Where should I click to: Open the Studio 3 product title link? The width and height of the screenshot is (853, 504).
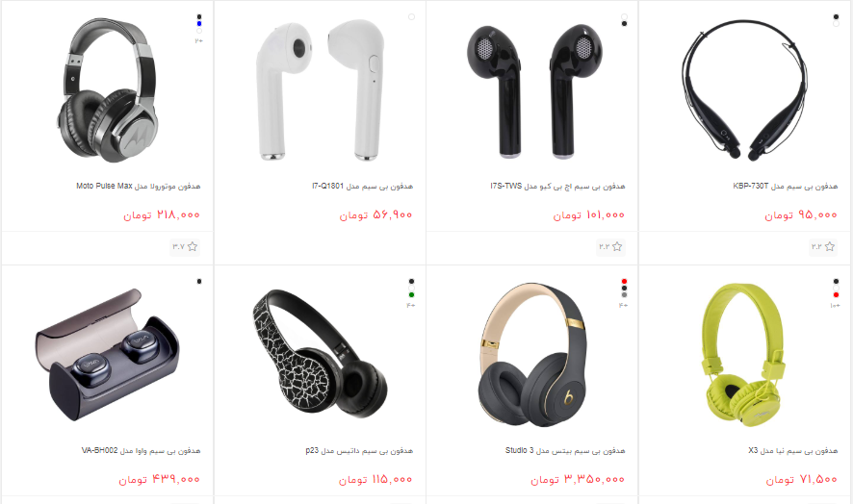click(565, 451)
